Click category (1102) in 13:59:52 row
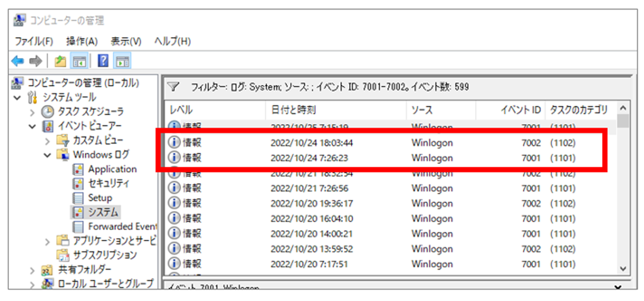The image size is (644, 301). [562, 249]
